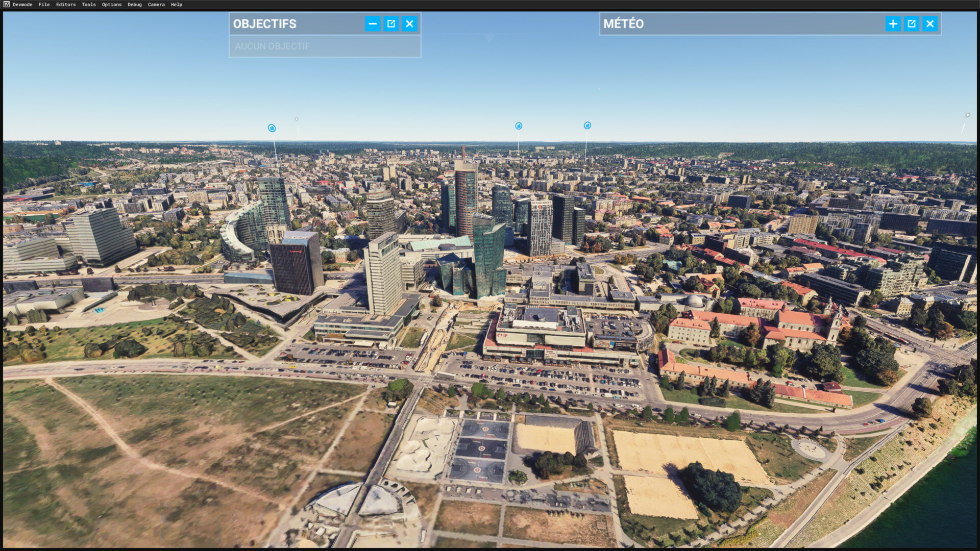
Task: Open the Options menu
Action: click(112, 5)
